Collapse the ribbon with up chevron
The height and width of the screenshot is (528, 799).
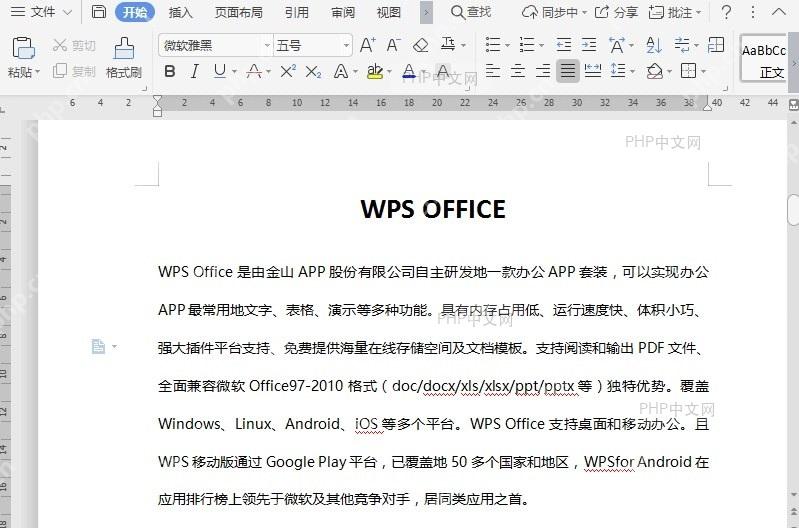pos(779,12)
